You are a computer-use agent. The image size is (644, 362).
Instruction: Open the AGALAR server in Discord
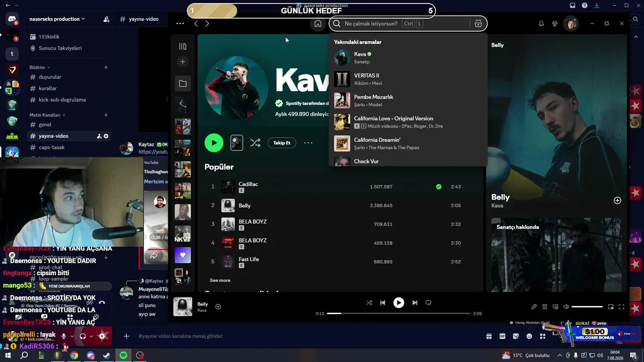(x=12, y=136)
